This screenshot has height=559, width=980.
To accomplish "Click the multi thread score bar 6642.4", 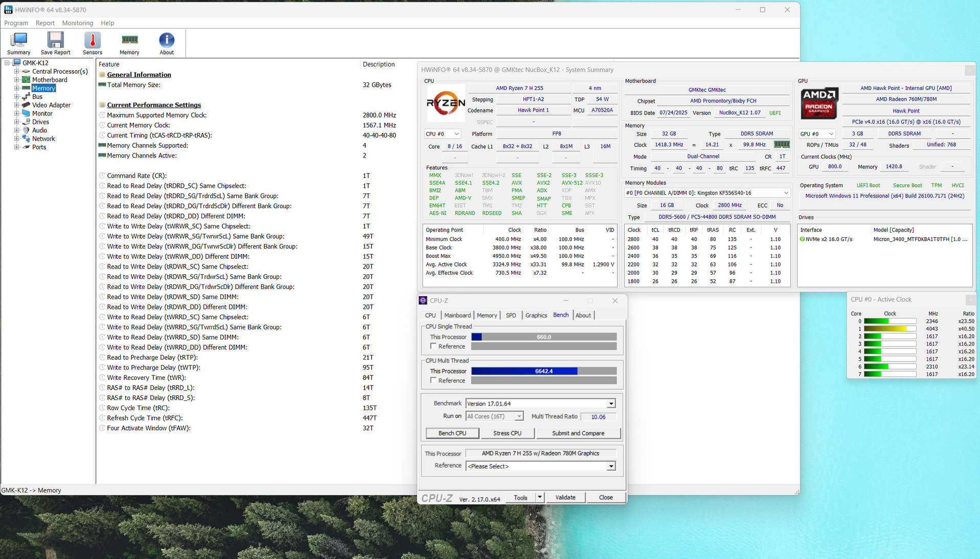I will point(544,371).
